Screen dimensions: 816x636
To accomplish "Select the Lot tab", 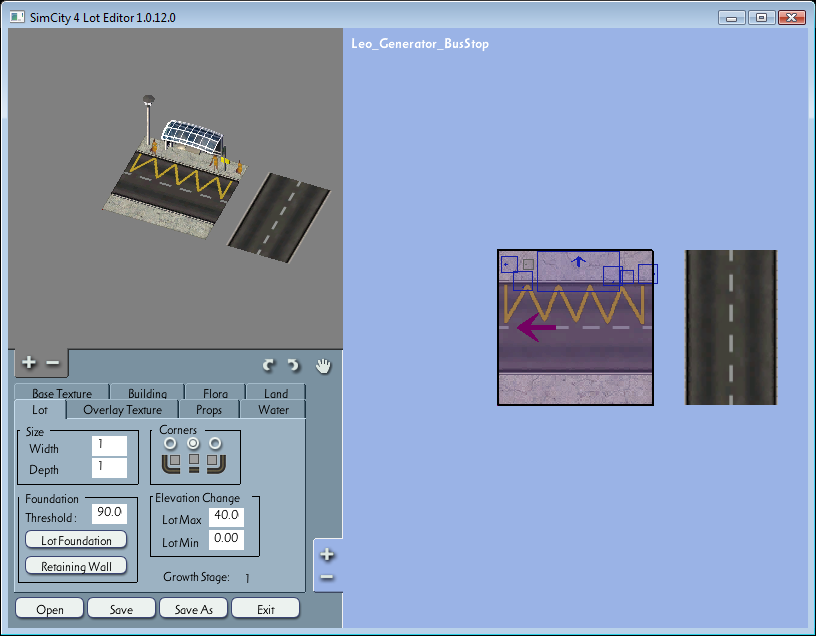I will click(40, 410).
